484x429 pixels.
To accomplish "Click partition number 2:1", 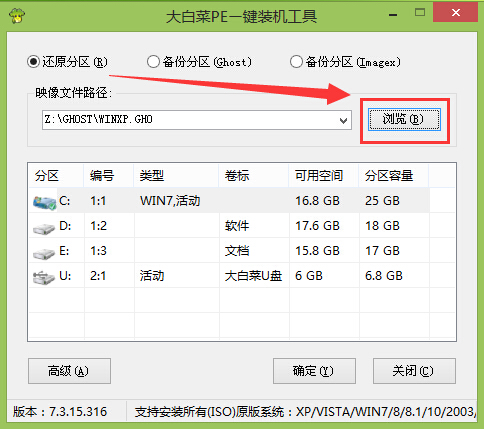I will click(98, 276).
